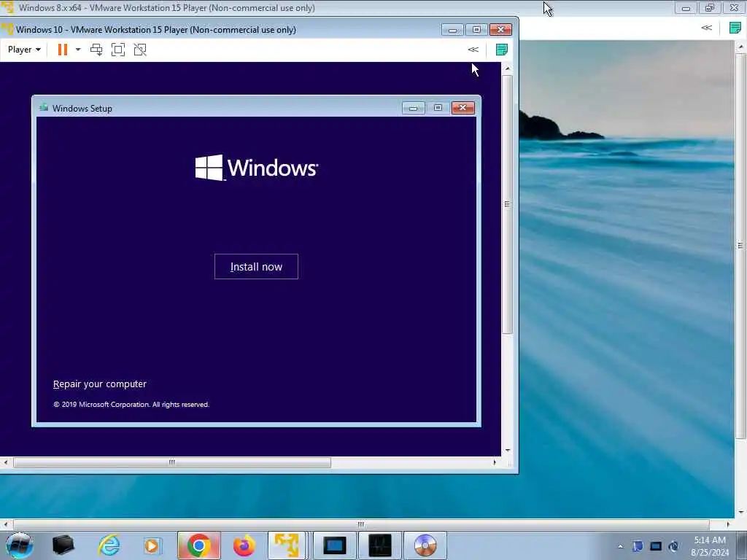Open the disc icon taskbar app
The width and height of the screenshot is (747, 560).
pos(425,545)
